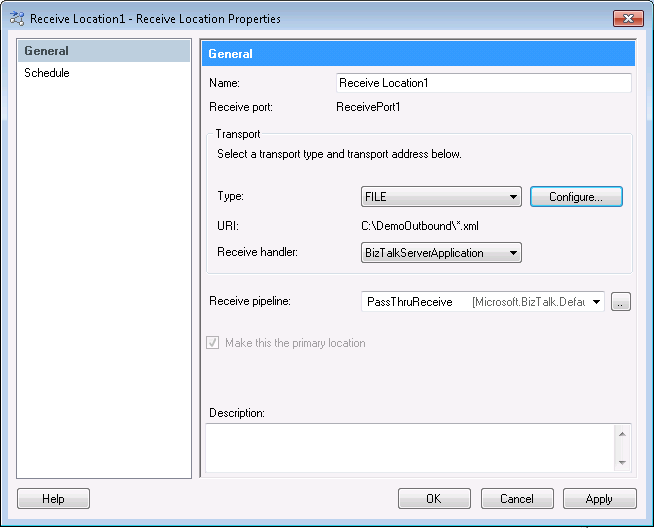Apply the receive location settings
This screenshot has width=654, height=528.
[599, 498]
